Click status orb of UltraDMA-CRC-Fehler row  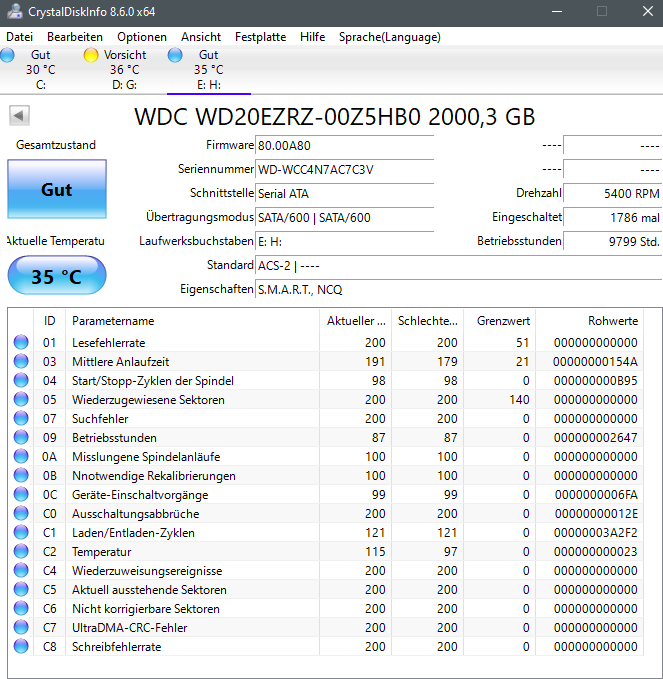[21, 627]
